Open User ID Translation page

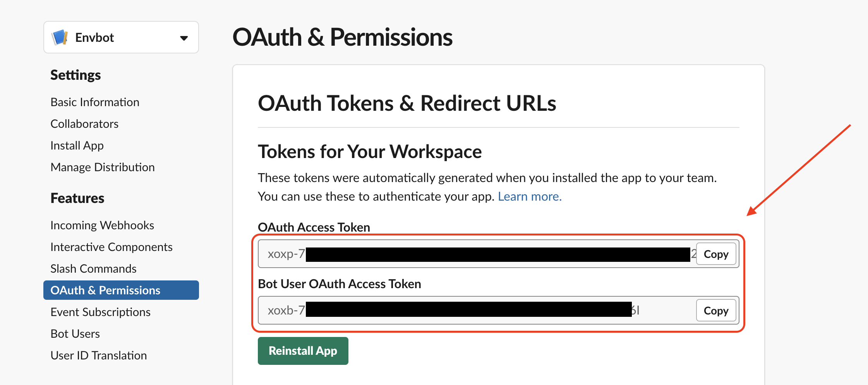(99, 356)
